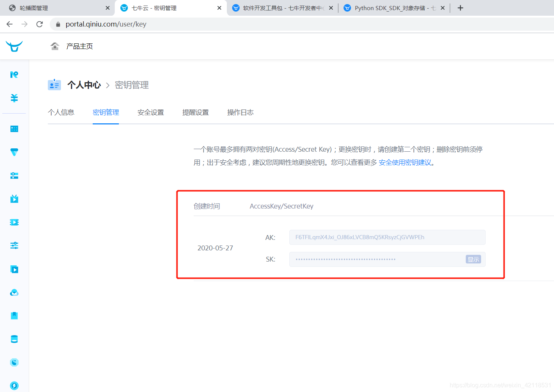Go forward in browser history
Screen dimensions: 554x392
pos(25,24)
